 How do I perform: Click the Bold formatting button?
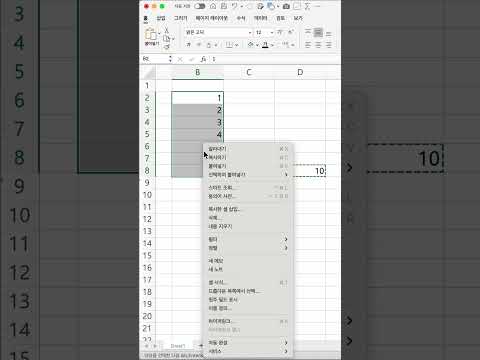point(189,44)
